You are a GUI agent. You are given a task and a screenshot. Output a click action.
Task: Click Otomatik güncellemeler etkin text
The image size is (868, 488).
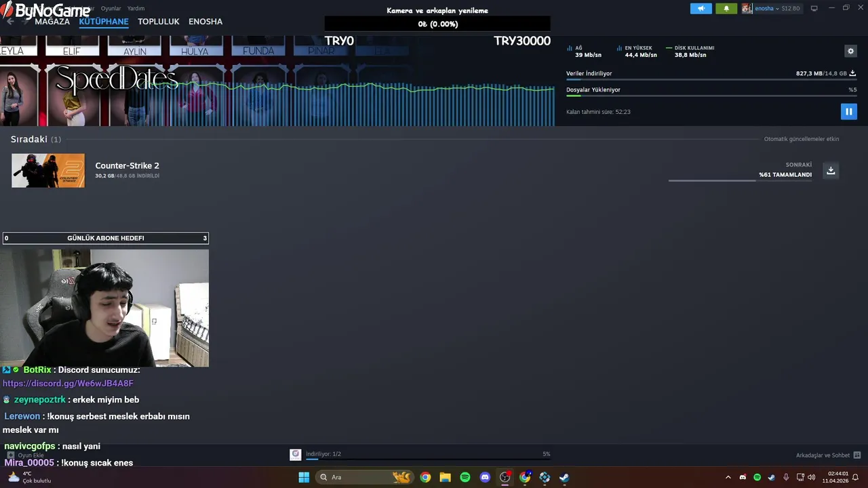point(802,139)
